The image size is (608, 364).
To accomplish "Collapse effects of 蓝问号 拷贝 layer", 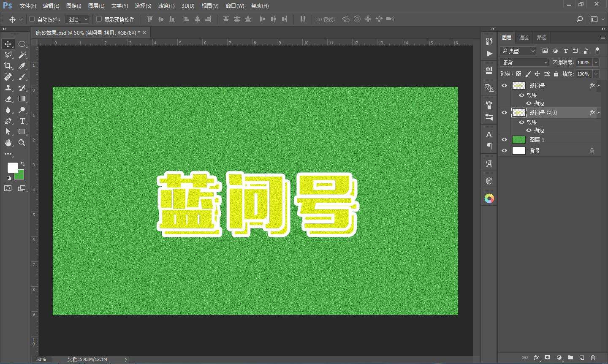I will 599,113.
